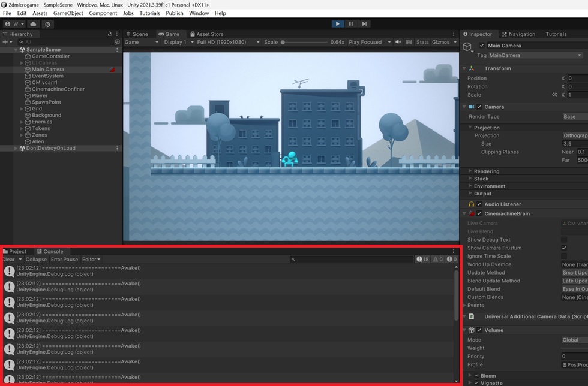Expand the Enemies object in Hierarchy
The height and width of the screenshot is (386, 588).
tap(22, 122)
